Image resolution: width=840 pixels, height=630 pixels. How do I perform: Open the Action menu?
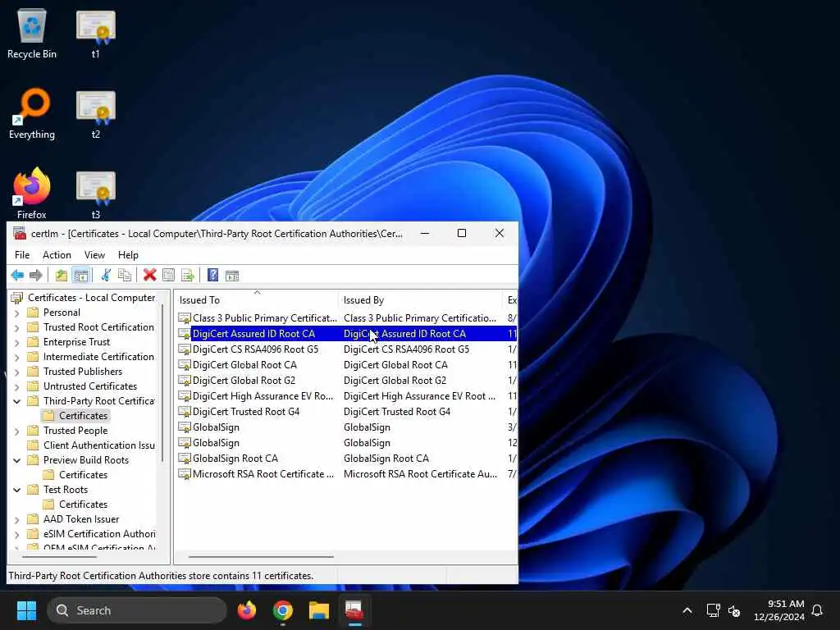coord(57,255)
